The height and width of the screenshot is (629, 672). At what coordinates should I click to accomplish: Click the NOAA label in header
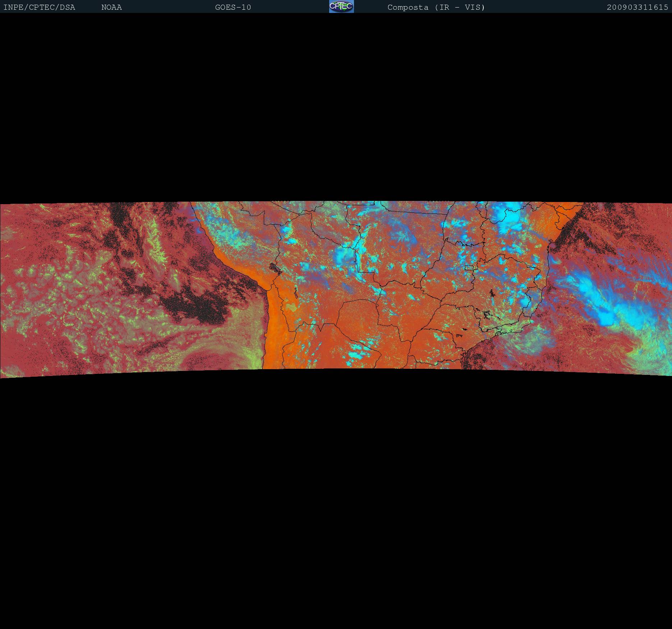point(111,7)
